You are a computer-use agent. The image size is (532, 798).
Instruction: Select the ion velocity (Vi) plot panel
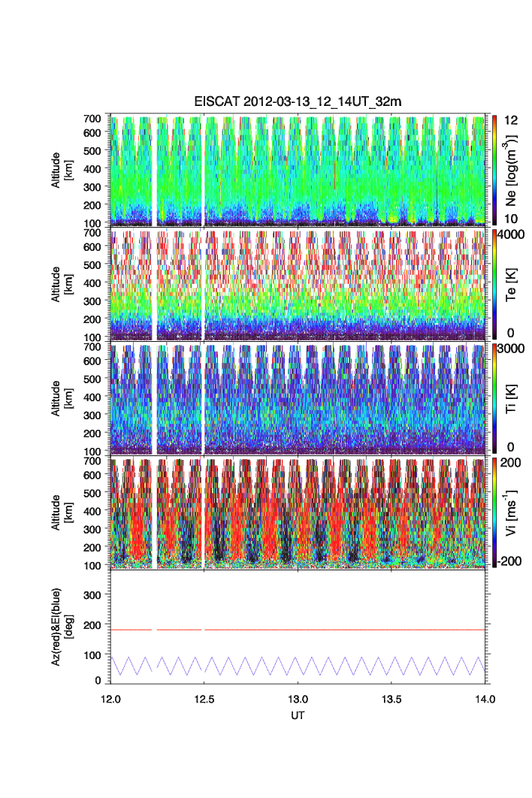click(x=299, y=512)
